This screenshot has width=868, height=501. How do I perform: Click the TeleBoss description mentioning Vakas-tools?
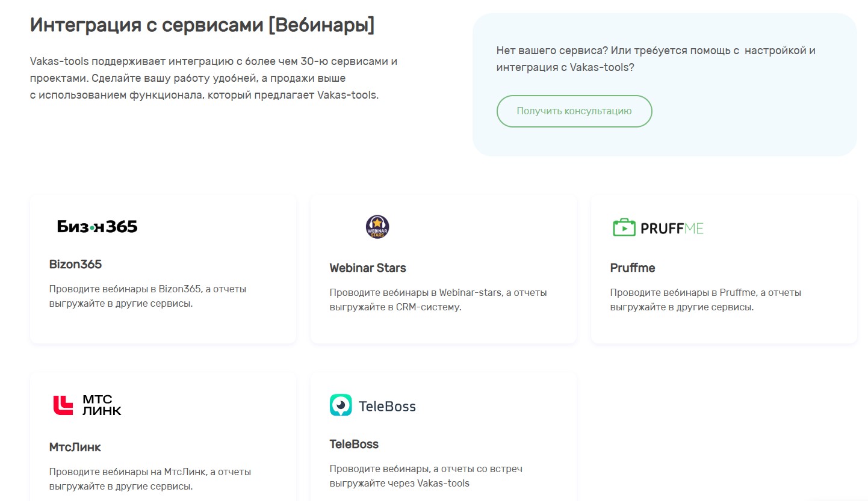(x=426, y=476)
